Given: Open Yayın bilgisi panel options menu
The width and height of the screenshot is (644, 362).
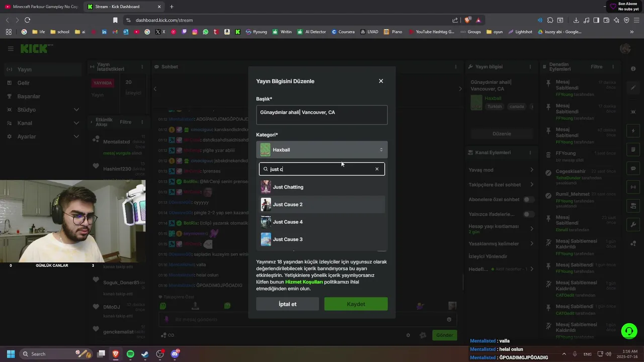Looking at the screenshot, I should pyautogui.click(x=530, y=67).
